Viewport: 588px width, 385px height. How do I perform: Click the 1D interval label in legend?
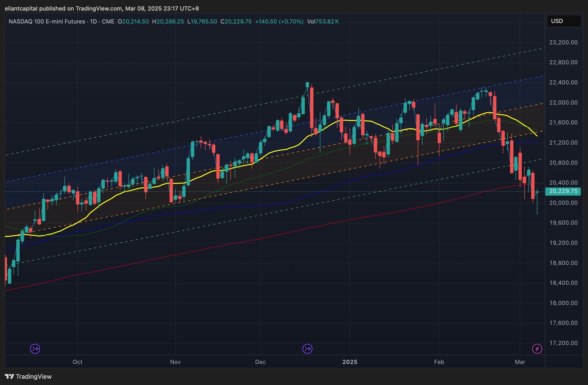click(x=93, y=22)
